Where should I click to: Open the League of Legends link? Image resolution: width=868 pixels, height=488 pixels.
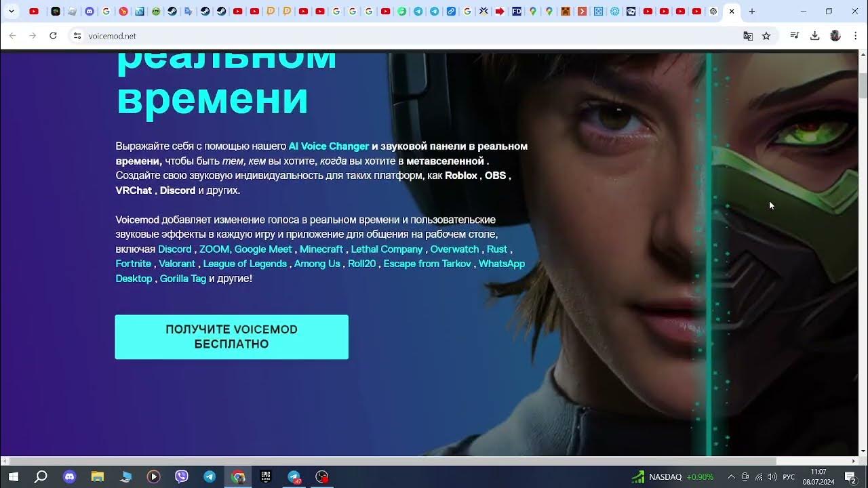pyautogui.click(x=245, y=264)
